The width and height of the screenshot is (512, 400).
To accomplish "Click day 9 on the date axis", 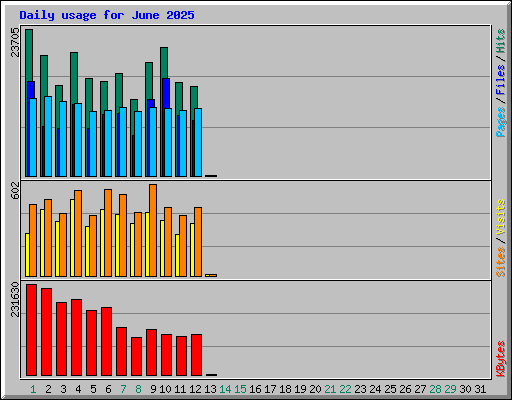I will click(x=153, y=389).
